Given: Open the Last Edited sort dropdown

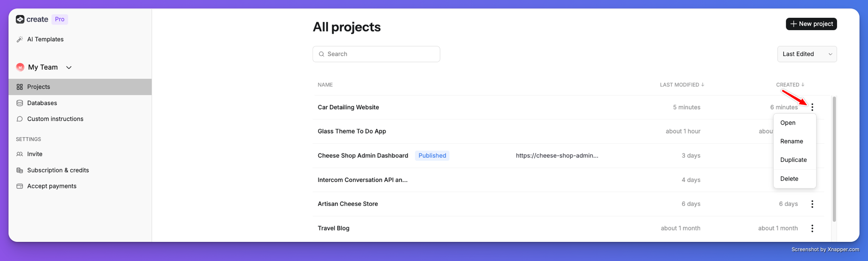Looking at the screenshot, I should (x=807, y=54).
